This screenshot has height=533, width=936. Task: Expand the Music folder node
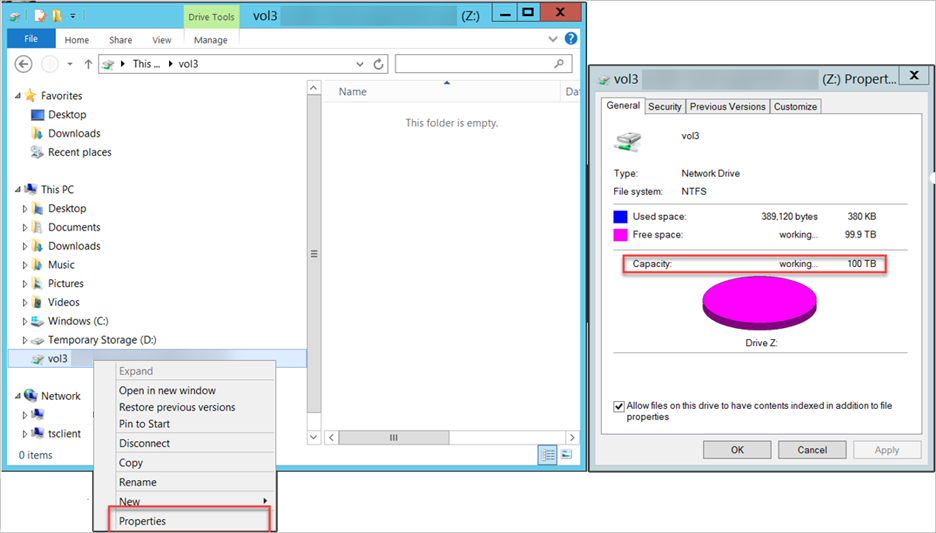(x=24, y=265)
